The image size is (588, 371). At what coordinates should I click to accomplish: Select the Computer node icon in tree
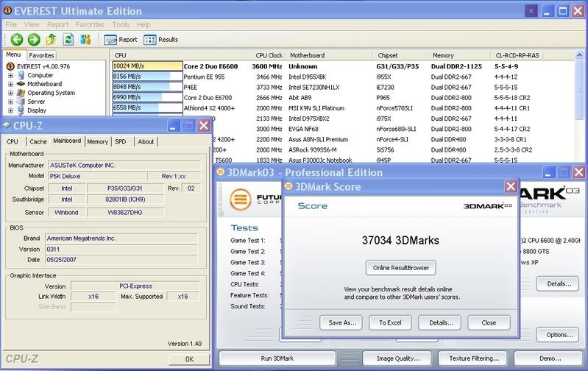(21, 75)
